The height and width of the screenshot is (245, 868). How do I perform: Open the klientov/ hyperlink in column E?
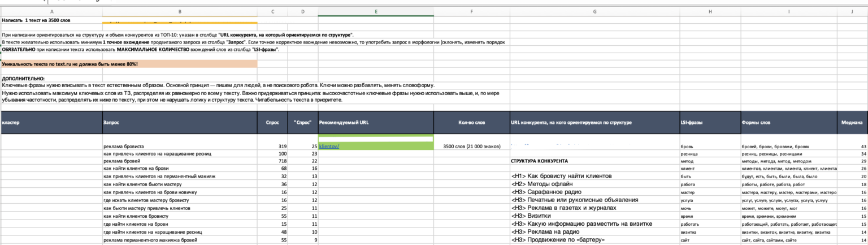(x=329, y=146)
